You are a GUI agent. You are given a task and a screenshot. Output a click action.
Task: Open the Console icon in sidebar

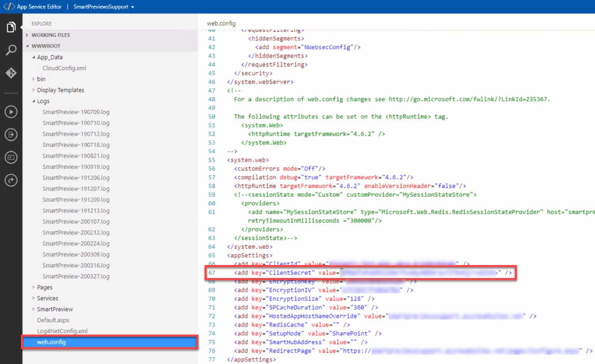click(11, 157)
